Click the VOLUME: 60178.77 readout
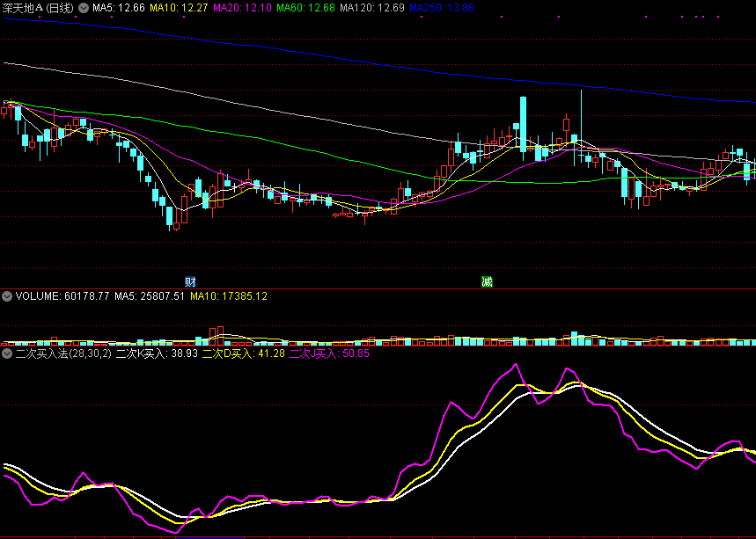The height and width of the screenshot is (539, 756). [62, 296]
